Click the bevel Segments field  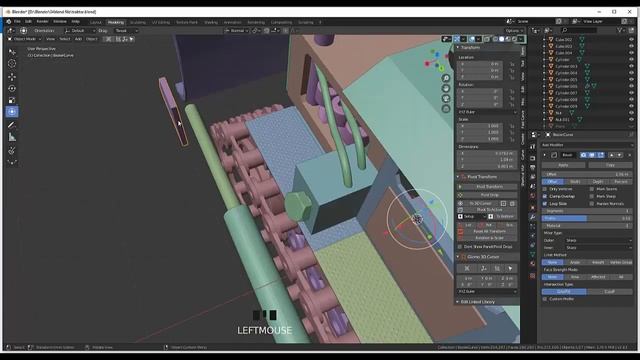pos(587,211)
